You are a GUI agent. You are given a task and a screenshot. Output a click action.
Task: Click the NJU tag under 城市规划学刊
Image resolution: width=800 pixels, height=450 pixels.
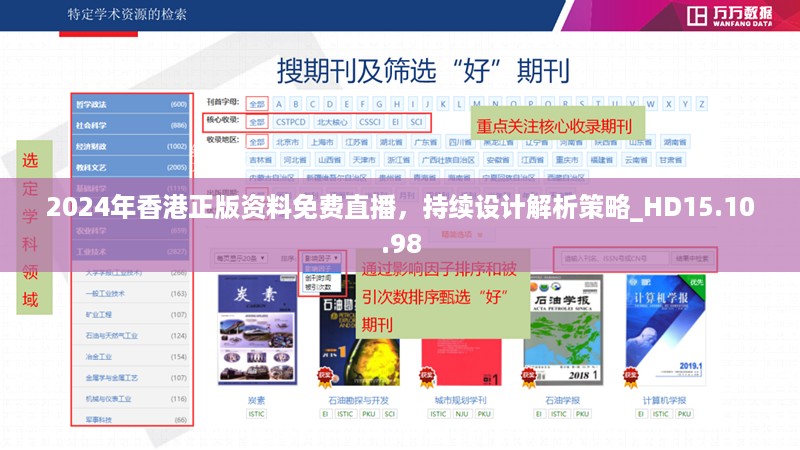click(462, 414)
